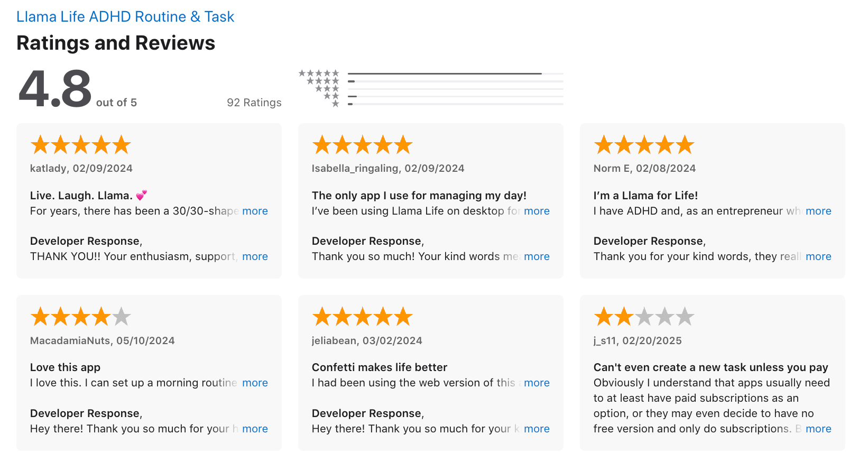Click the five-star histogram bar

(x=456, y=73)
